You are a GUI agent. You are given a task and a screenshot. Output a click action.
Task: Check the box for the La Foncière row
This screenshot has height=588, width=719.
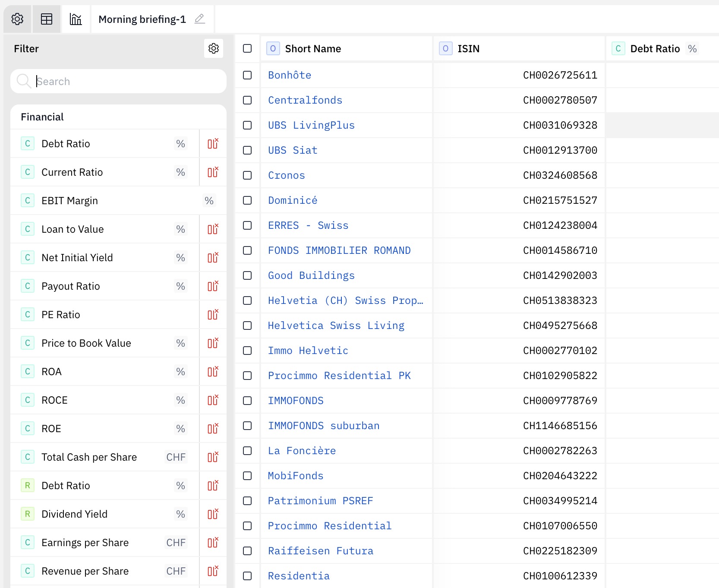(247, 451)
